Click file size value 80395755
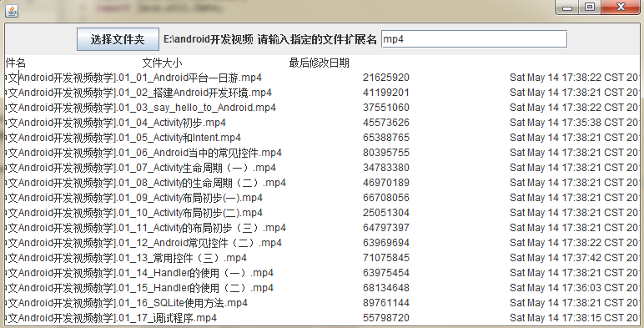 [386, 153]
